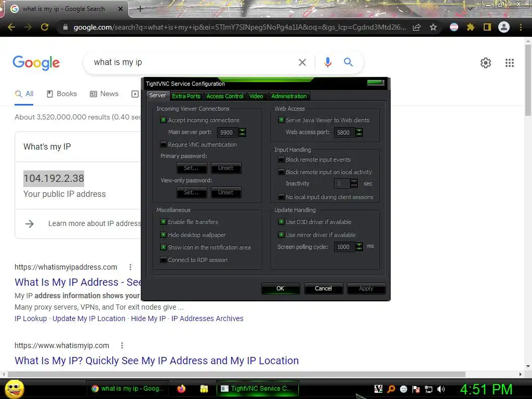Open more options for whatismyipaddress.com result
The height and width of the screenshot is (399, 532).
130,267
